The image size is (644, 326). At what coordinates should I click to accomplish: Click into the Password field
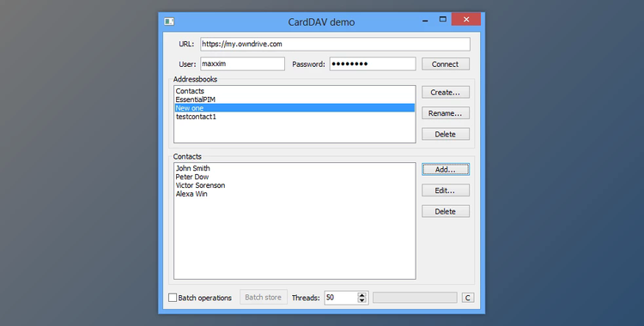tap(373, 64)
